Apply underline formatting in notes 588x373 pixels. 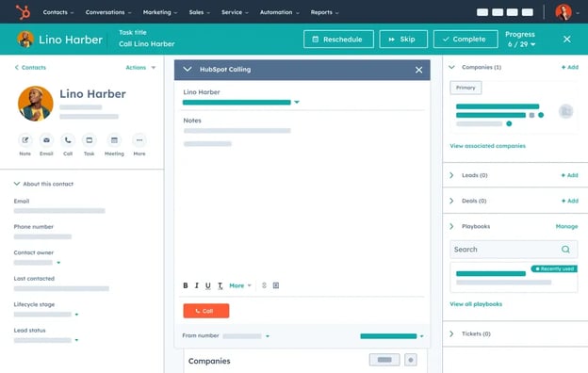tap(208, 285)
